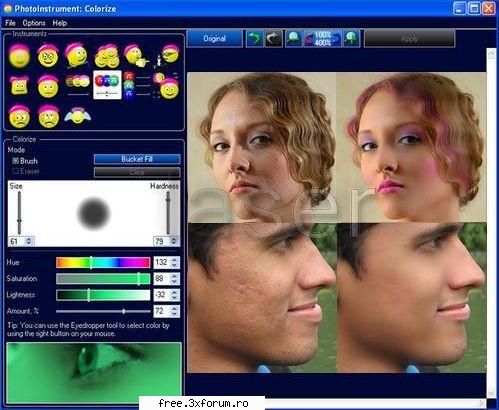Screen dimensions: 499x410
Task: Click the Lightness spinner arrows
Action: click(175, 295)
